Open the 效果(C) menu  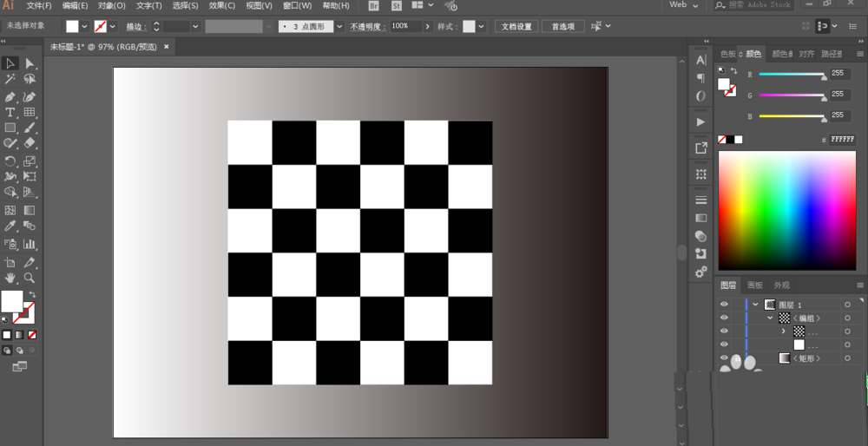(x=222, y=5)
